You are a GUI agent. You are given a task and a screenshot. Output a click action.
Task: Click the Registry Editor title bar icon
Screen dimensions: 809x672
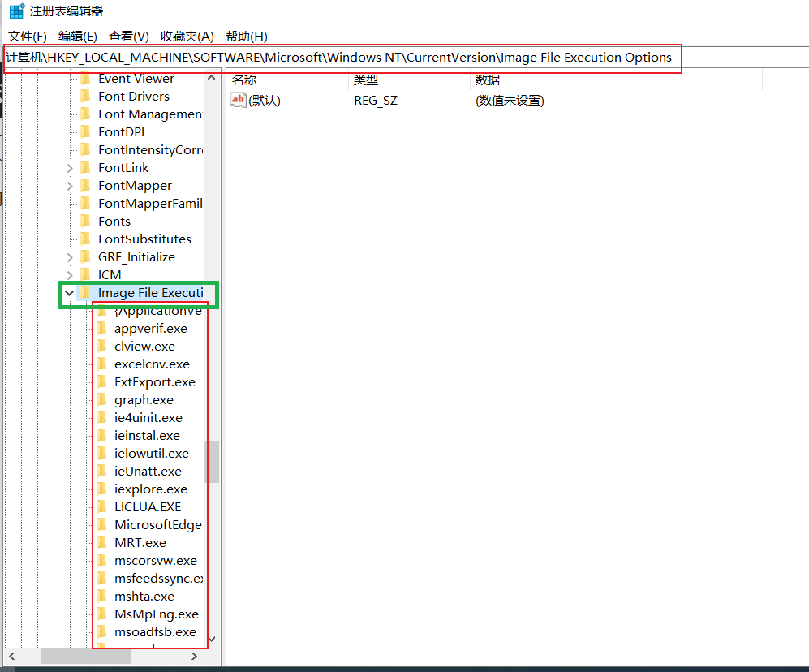(x=16, y=12)
